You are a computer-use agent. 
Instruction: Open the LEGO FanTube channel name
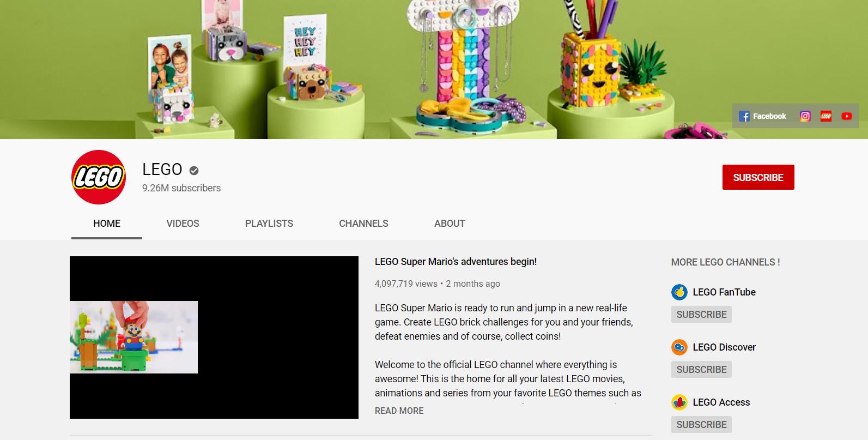724,292
